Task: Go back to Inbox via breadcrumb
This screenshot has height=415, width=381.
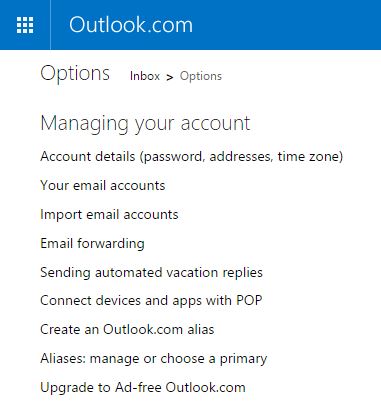Action: 145,76
